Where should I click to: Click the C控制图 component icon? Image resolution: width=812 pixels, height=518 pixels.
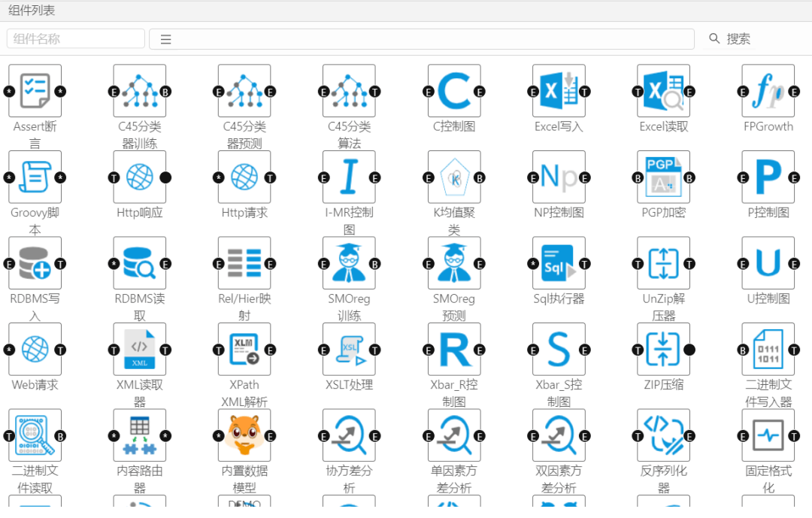[454, 91]
